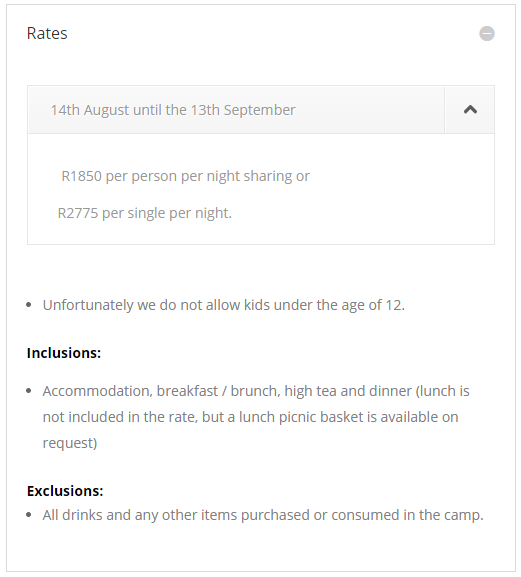Click the R1850 sharing rate line

(185, 176)
